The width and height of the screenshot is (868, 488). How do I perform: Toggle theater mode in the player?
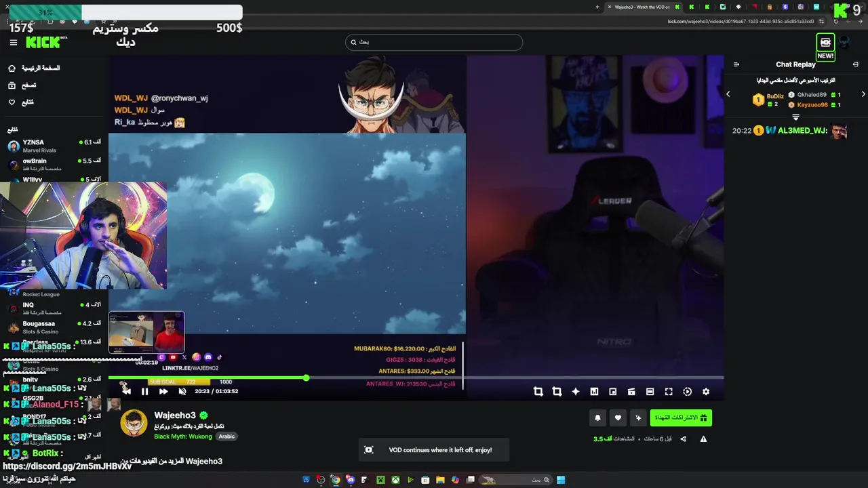pyautogui.click(x=650, y=392)
